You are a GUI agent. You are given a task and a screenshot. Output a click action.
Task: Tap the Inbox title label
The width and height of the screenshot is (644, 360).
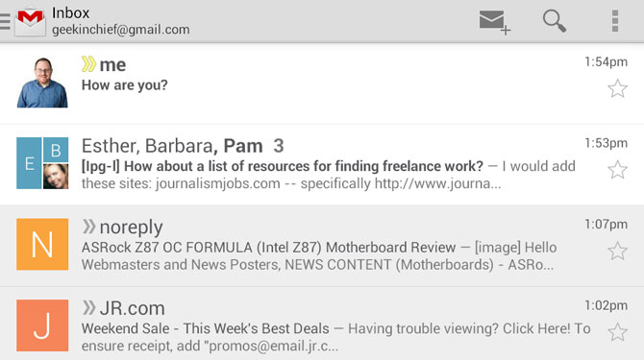[x=70, y=12]
